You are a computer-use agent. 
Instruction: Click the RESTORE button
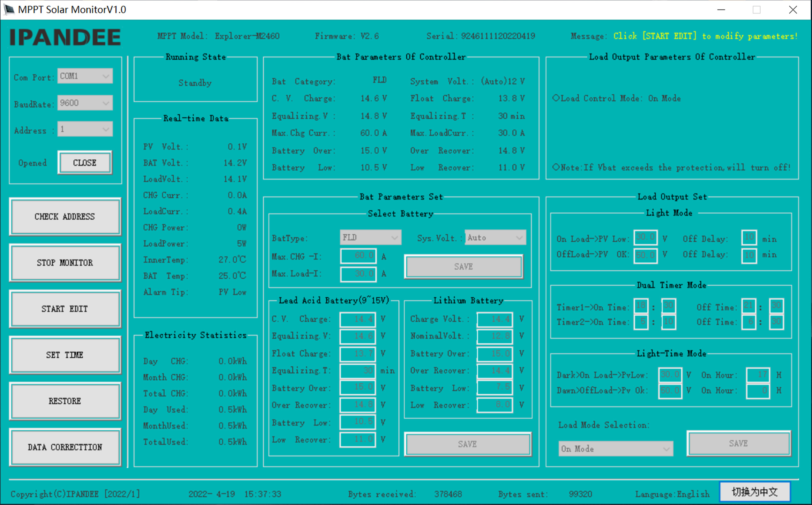point(65,401)
